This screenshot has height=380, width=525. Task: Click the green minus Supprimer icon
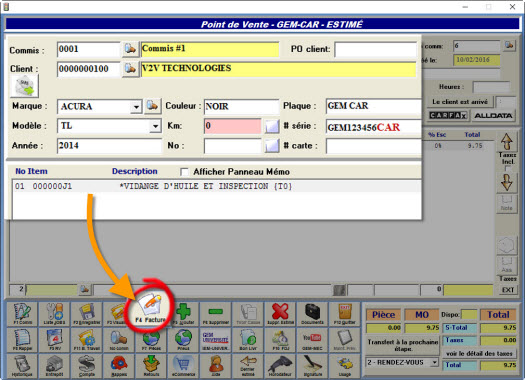click(x=216, y=314)
